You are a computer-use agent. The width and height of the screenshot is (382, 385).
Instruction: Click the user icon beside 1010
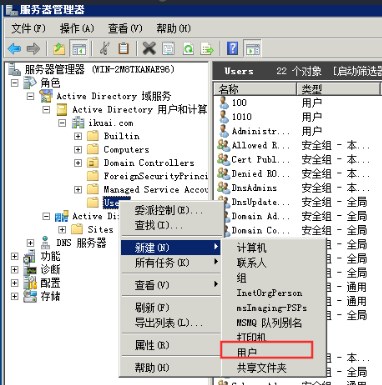coord(224,116)
